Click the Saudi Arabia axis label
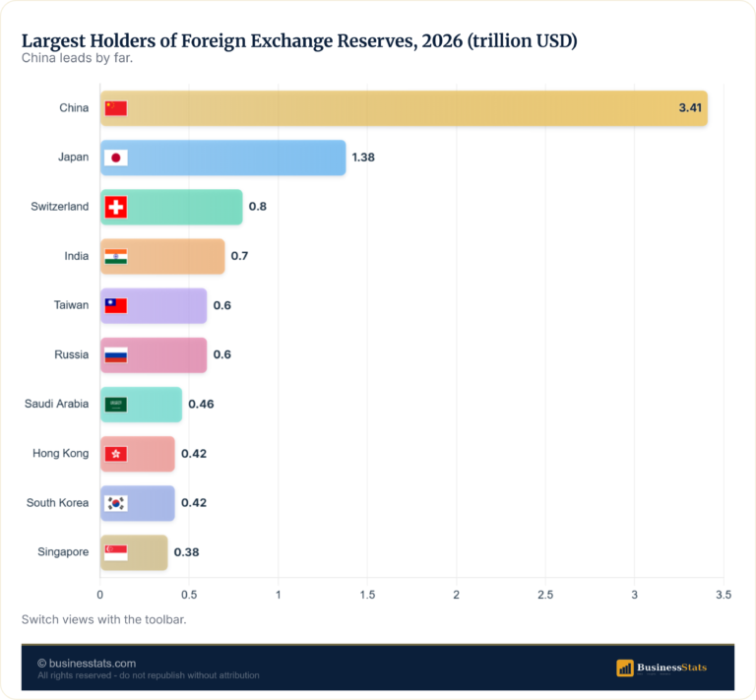This screenshot has height=700, width=756. pos(56,404)
